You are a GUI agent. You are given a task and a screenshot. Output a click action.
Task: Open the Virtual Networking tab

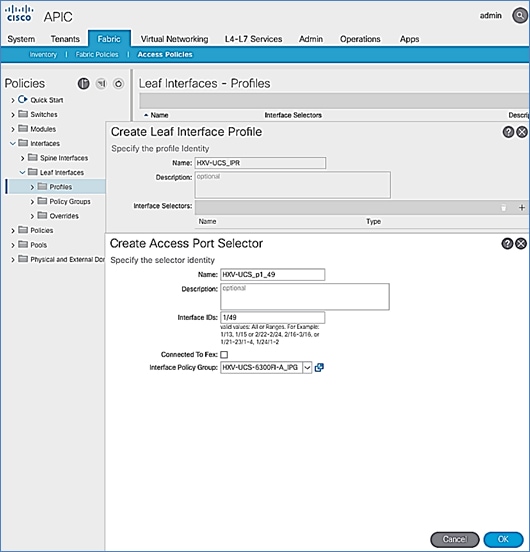(175, 39)
